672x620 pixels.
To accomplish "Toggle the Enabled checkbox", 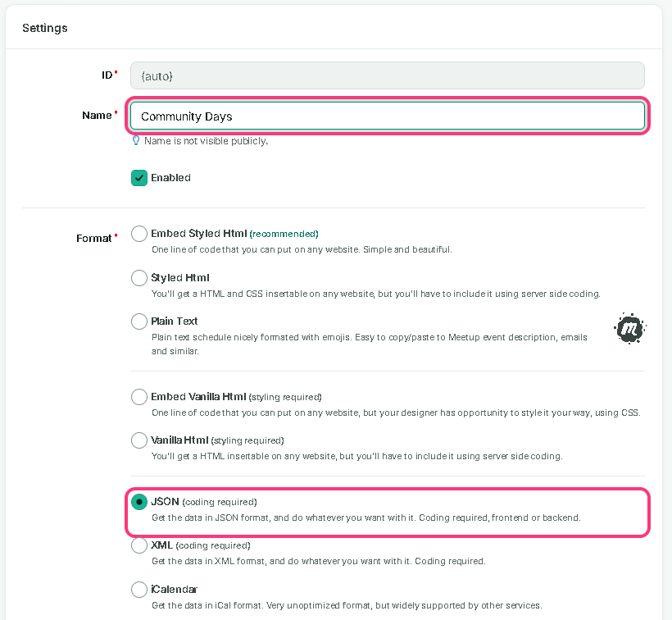I will [139, 178].
